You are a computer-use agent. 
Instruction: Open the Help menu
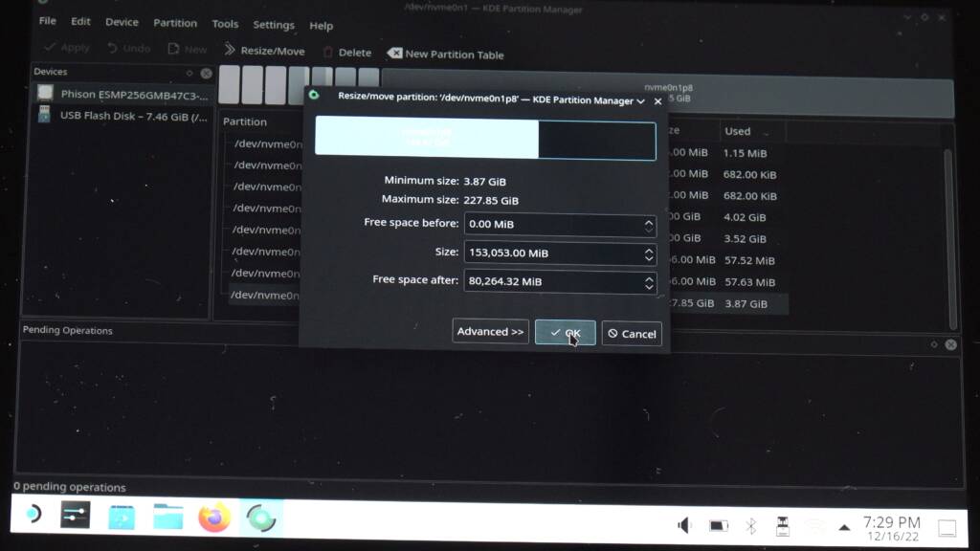pyautogui.click(x=322, y=26)
